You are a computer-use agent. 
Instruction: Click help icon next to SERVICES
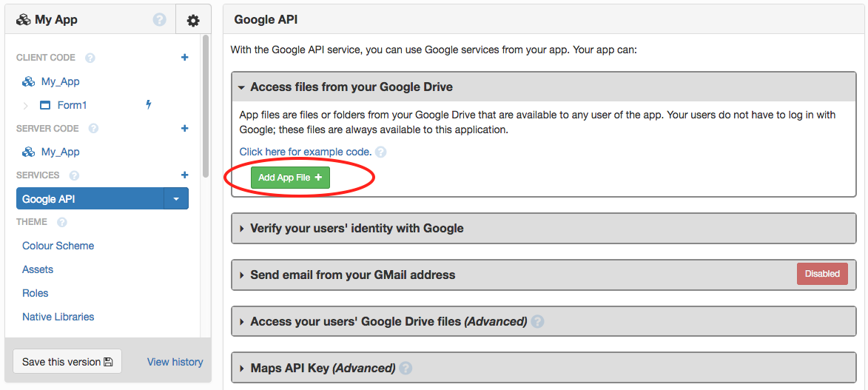[x=74, y=175]
